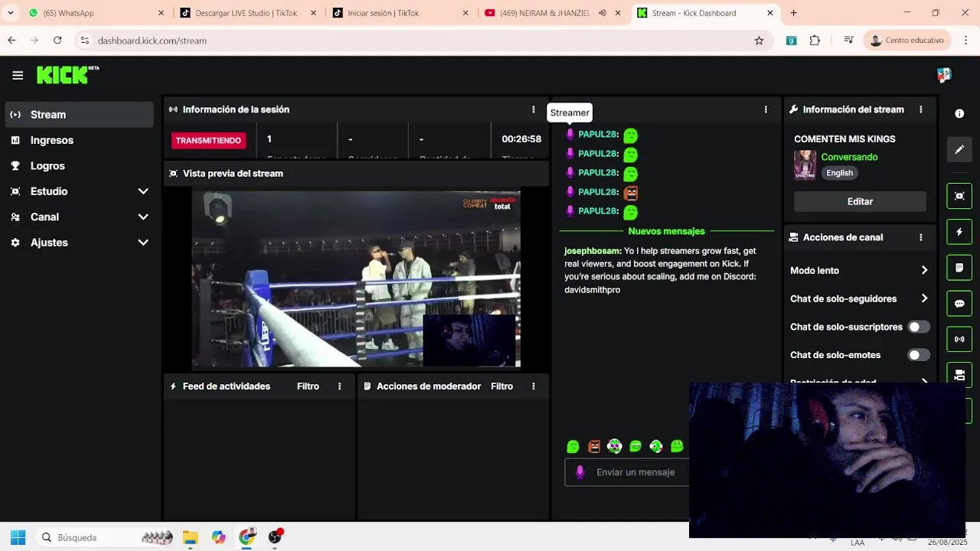Click the purple microphone icon in message box
Viewport: 980px width, 551px height.
click(580, 472)
